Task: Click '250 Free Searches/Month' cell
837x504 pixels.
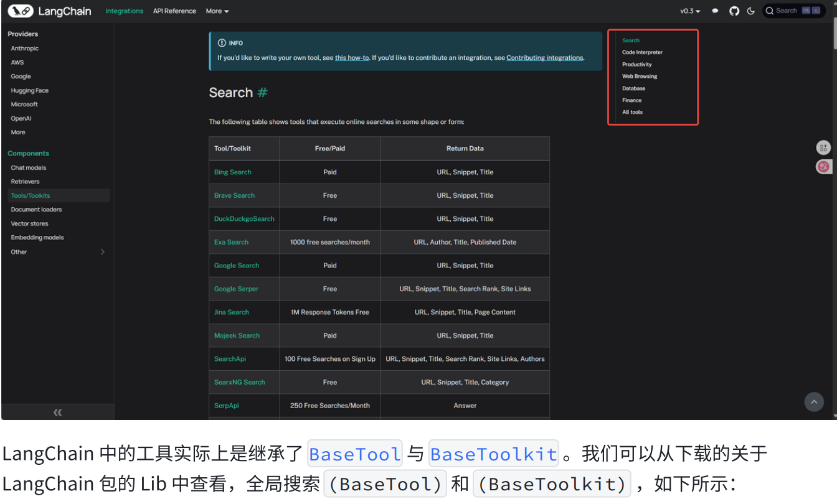Action: 330,406
